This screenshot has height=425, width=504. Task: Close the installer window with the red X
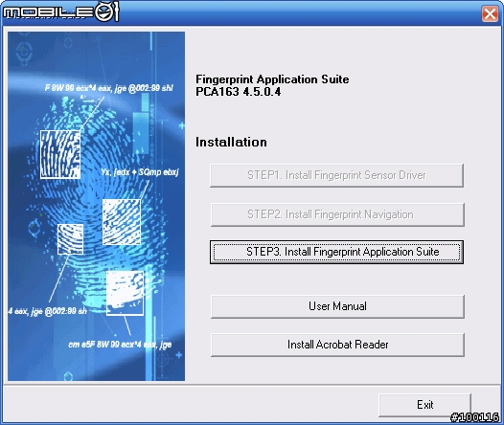490,13
